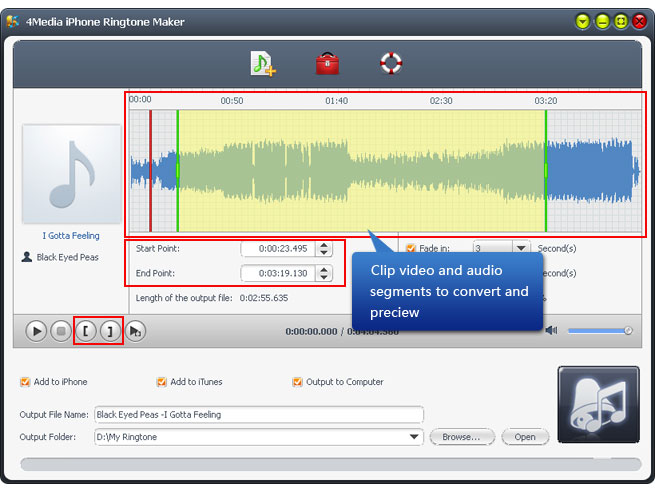Toggle the Add to iTunes checkbox

162,382
